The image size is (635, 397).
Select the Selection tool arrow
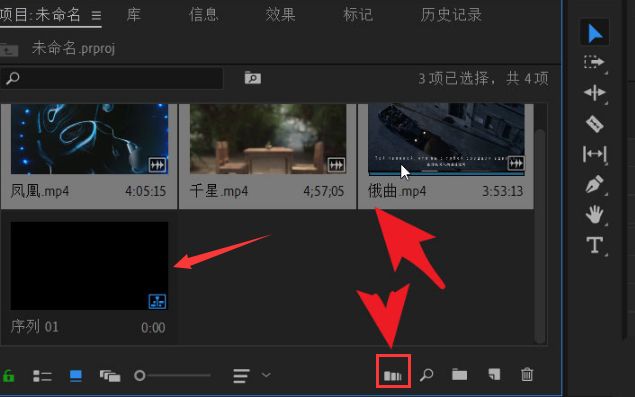[595, 32]
